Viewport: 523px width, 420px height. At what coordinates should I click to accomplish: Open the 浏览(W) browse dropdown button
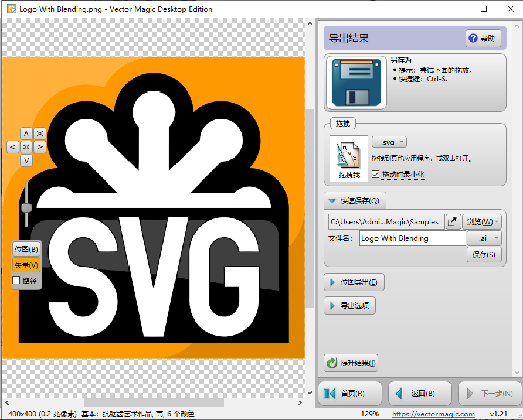(x=481, y=221)
